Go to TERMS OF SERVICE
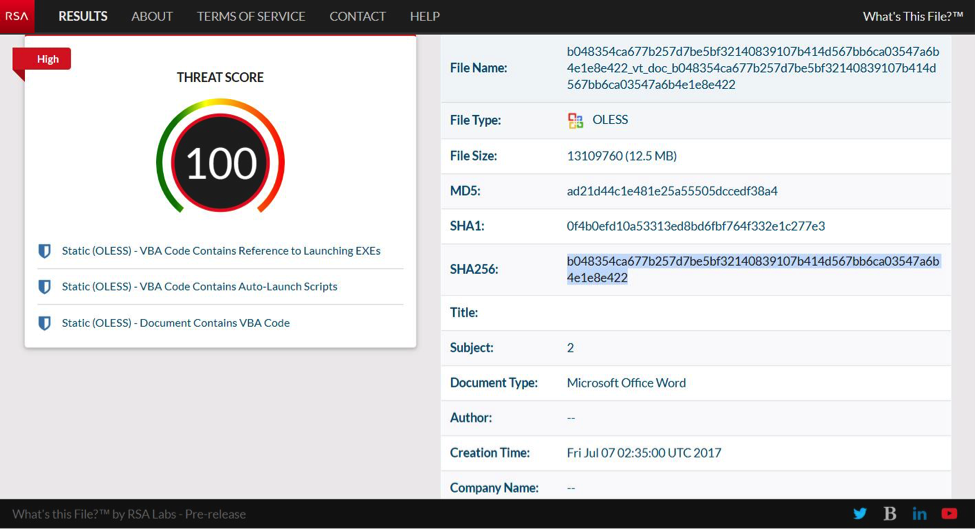 [251, 16]
